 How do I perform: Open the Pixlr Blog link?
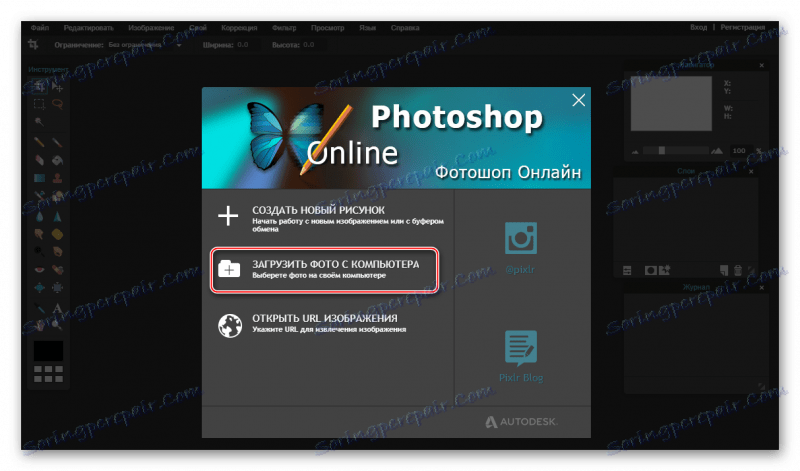(x=521, y=356)
